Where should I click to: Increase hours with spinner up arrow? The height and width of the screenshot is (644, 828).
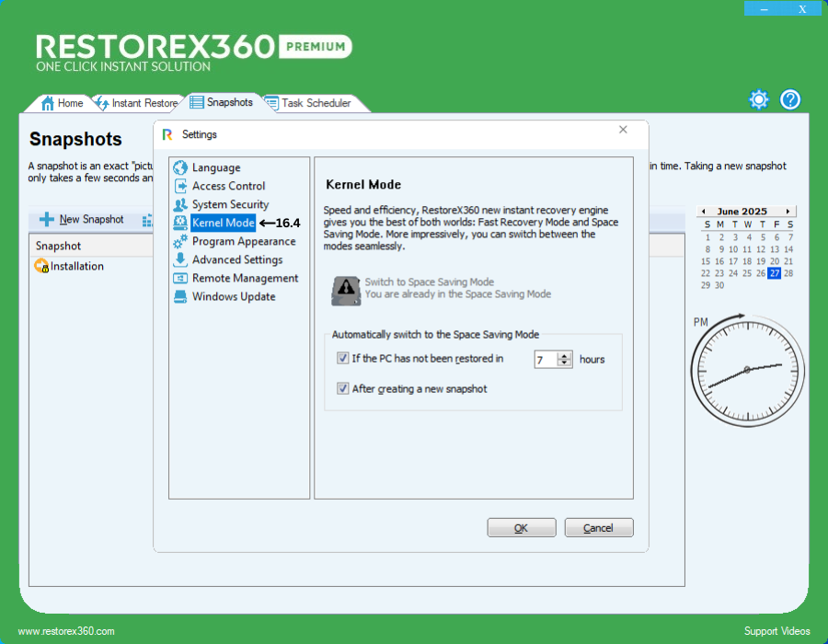tap(565, 355)
